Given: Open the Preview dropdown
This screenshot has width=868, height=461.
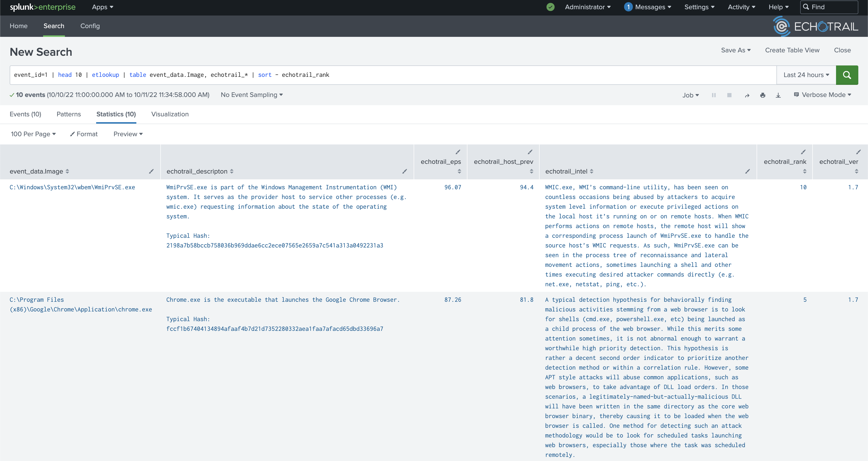Looking at the screenshot, I should 128,134.
